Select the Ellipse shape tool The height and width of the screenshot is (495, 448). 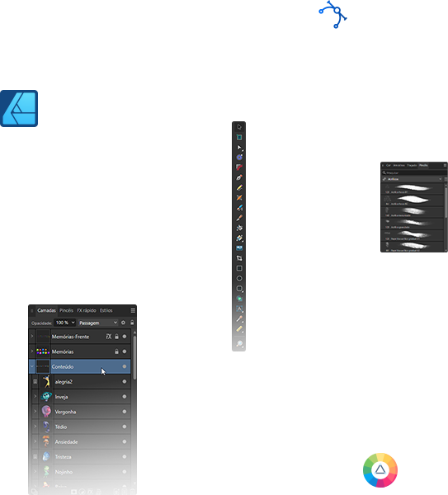[x=239, y=279]
